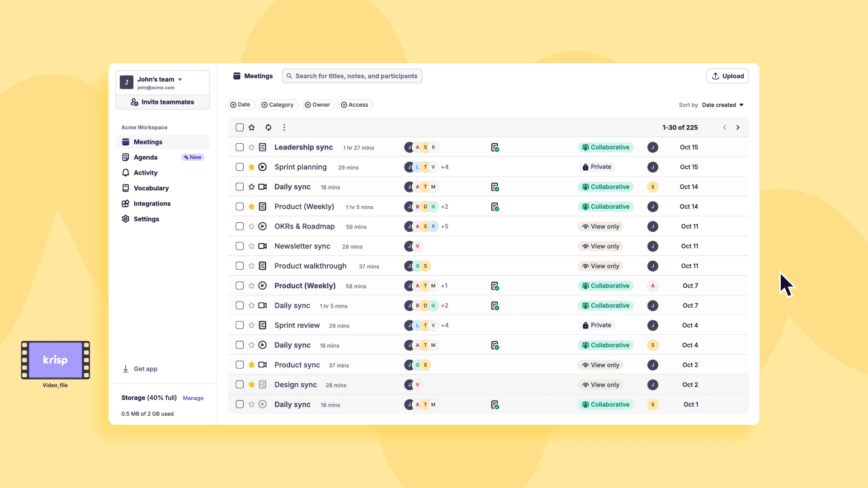Click the Upload button

click(727, 76)
